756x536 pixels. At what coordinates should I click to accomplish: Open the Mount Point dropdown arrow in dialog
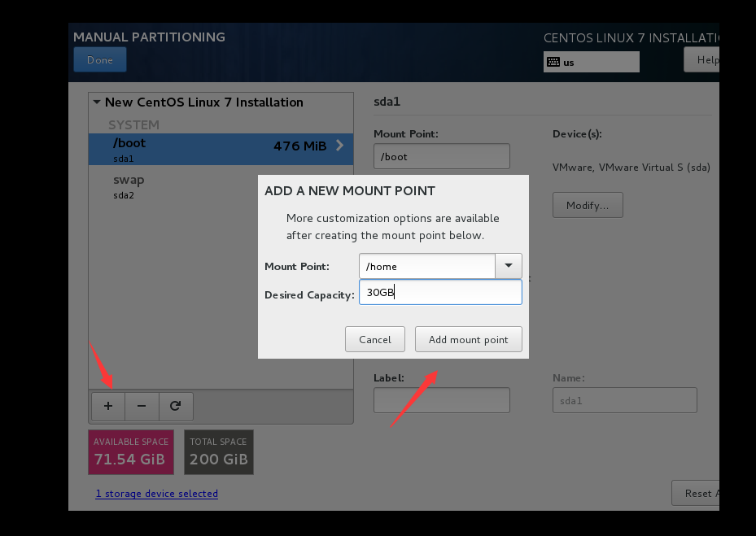(508, 266)
